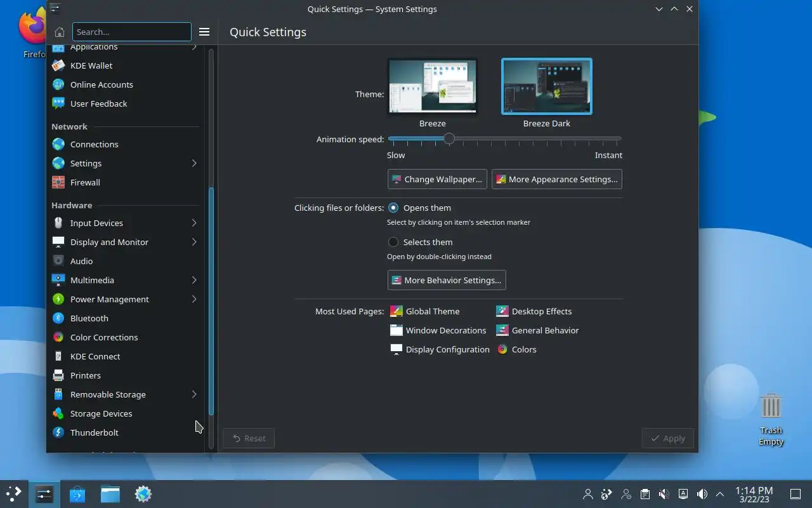Open KDE Connect settings
This screenshot has width=812, height=508.
(x=126, y=356)
